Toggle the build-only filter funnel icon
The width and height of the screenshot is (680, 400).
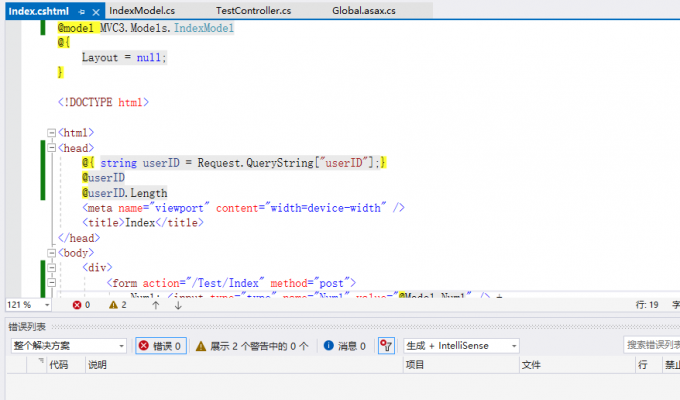pyautogui.click(x=386, y=346)
